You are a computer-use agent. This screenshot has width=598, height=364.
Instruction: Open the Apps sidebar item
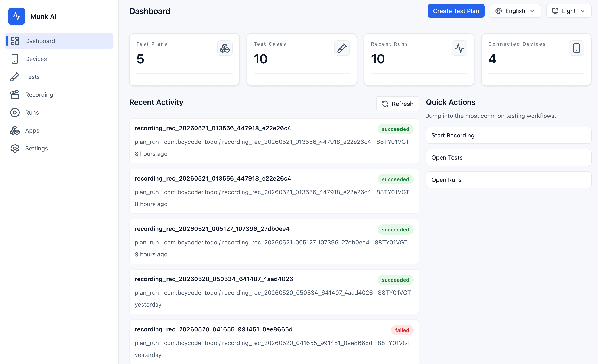pyautogui.click(x=59, y=131)
